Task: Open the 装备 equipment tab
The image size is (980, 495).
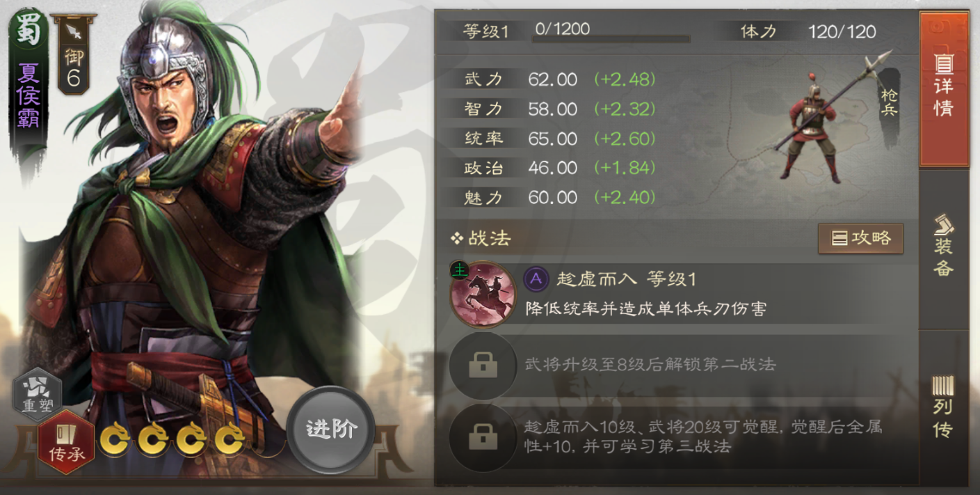Action: (x=944, y=246)
